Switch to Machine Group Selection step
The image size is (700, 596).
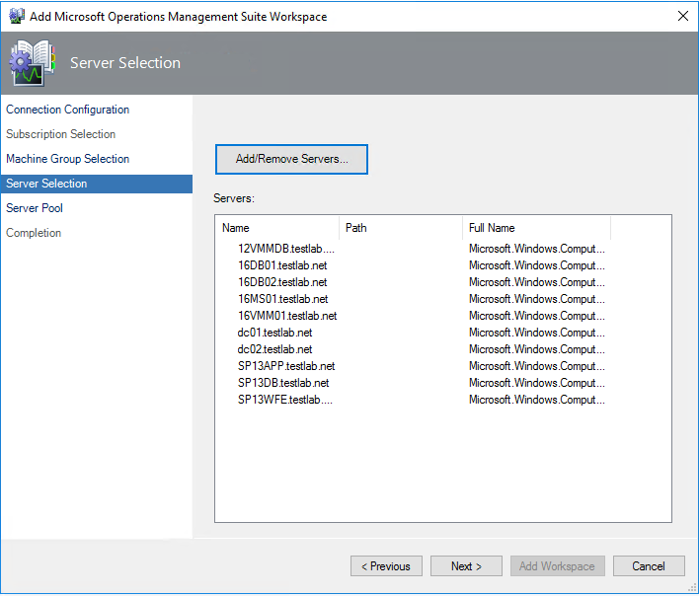[x=67, y=159]
